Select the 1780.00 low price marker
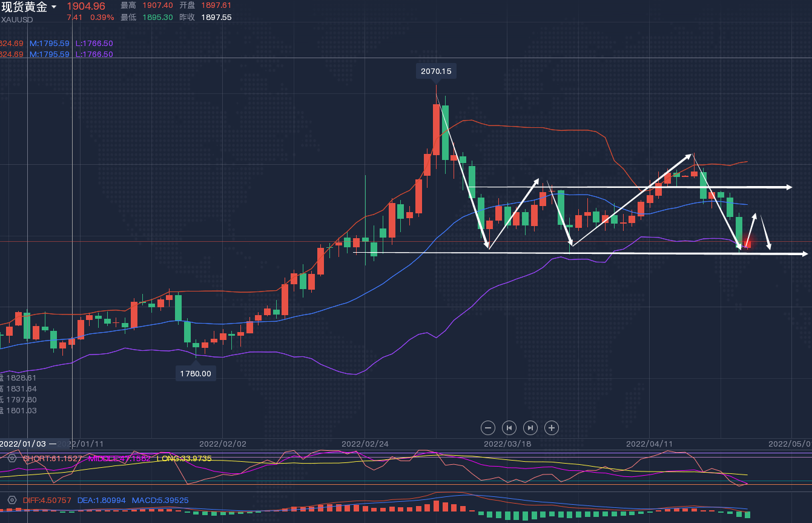 pyautogui.click(x=196, y=373)
